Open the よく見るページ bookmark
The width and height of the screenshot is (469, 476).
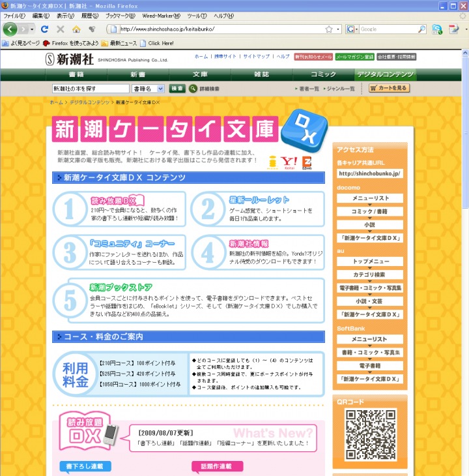(21, 44)
